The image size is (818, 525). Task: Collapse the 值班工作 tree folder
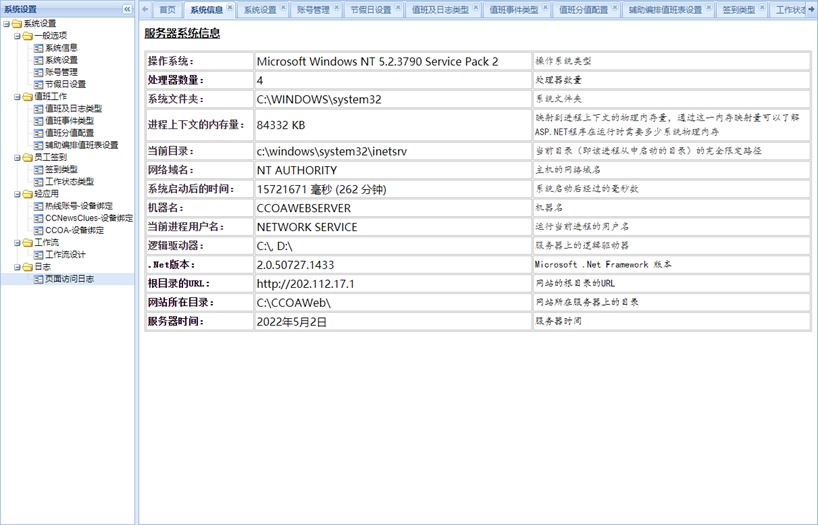pos(17,97)
